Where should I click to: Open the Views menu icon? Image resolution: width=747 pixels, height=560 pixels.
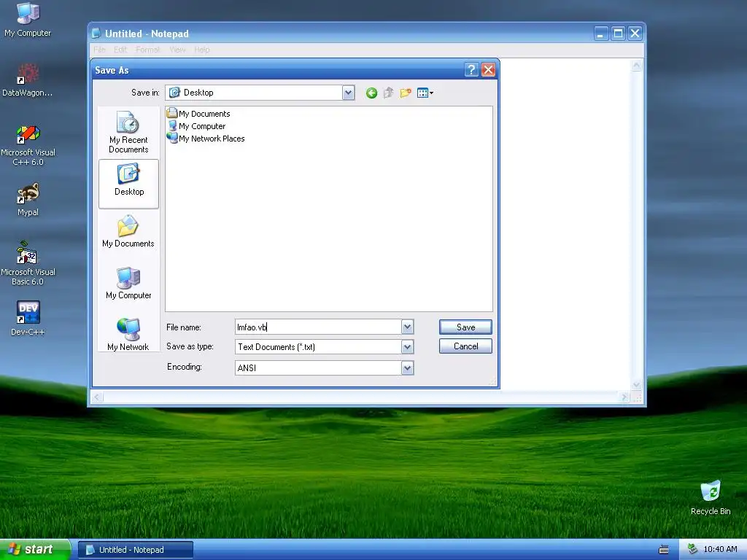click(x=425, y=93)
